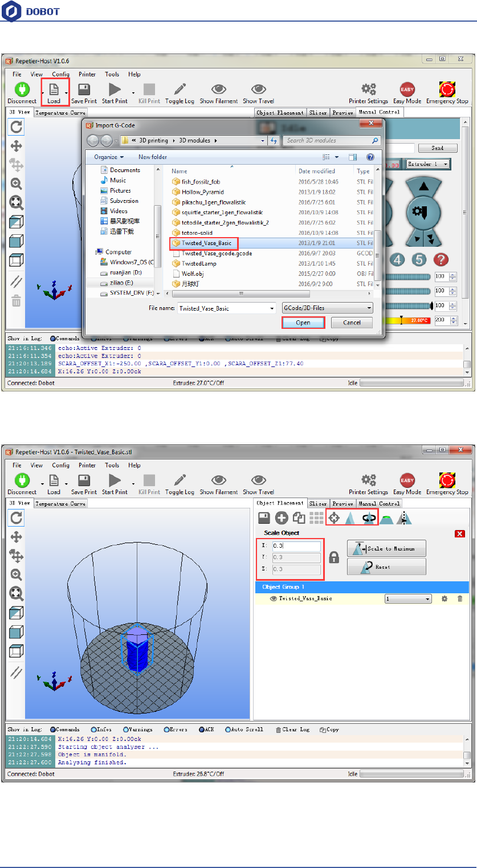
Task: Click the Open button in Import G-Code
Action: 303,323
